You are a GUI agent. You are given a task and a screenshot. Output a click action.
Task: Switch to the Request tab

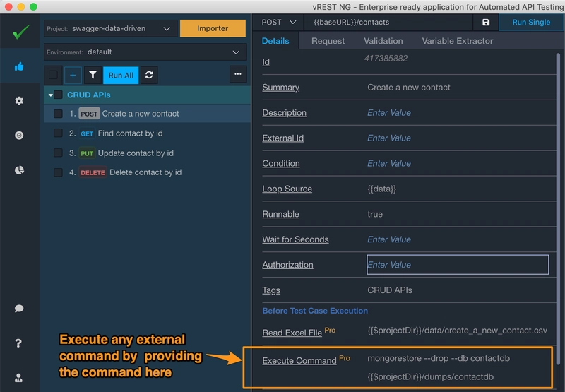point(328,41)
